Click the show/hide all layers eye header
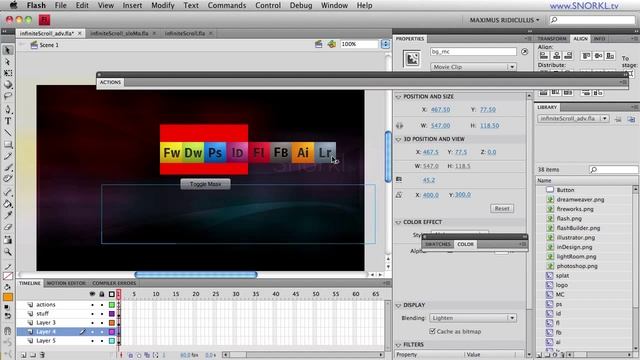The width and height of the screenshot is (640, 360). 92,294
